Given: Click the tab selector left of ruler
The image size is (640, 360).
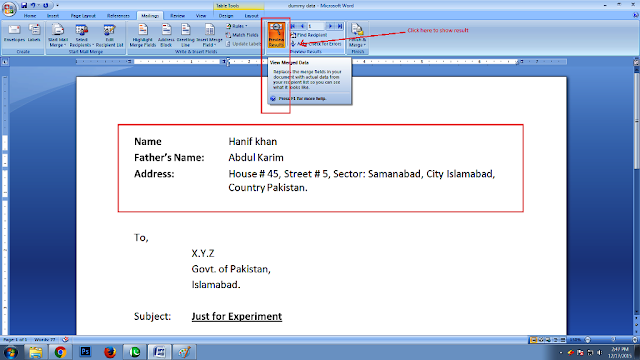Looking at the screenshot, I should [x=5, y=62].
